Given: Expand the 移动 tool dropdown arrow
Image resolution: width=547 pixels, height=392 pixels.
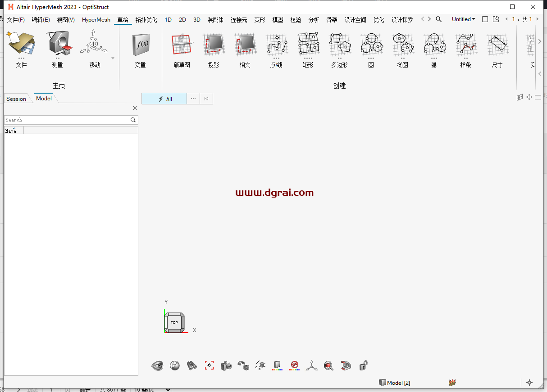Looking at the screenshot, I should tap(113, 58).
